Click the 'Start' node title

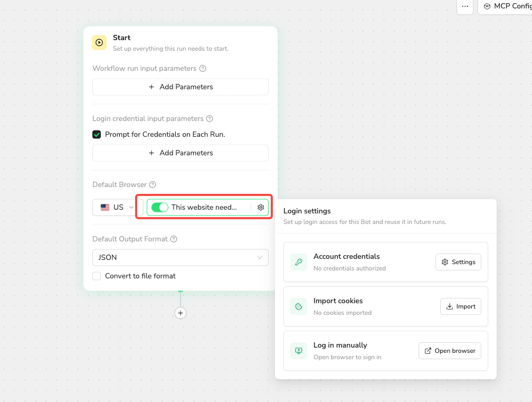(x=122, y=38)
